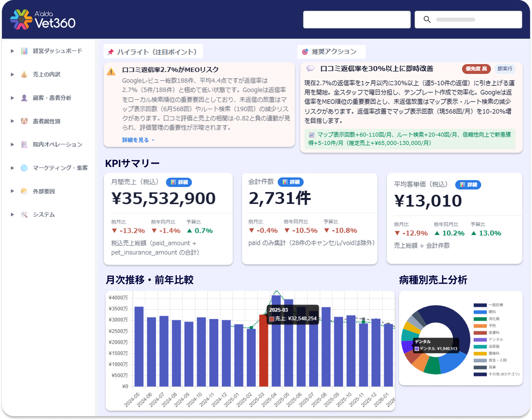This screenshot has height=420, width=532.
Task: Expand the 顧客・患者分析 sidebar arrow
Action: click(12, 98)
